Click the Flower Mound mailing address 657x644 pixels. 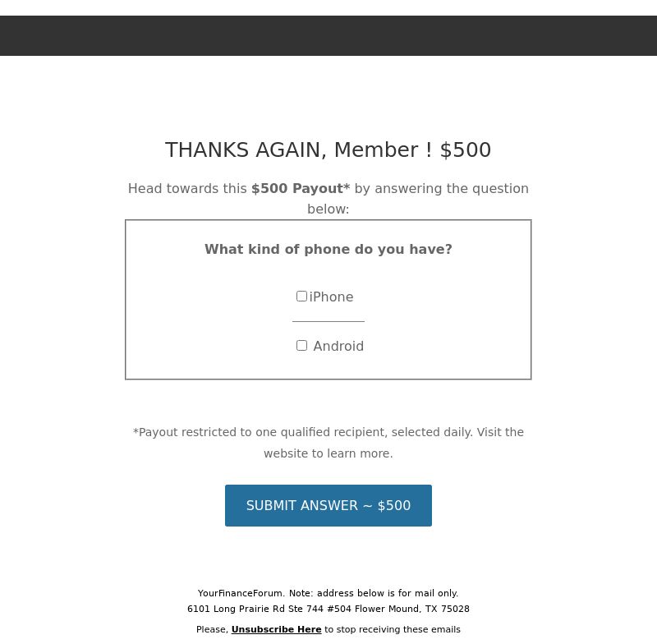(x=328, y=609)
